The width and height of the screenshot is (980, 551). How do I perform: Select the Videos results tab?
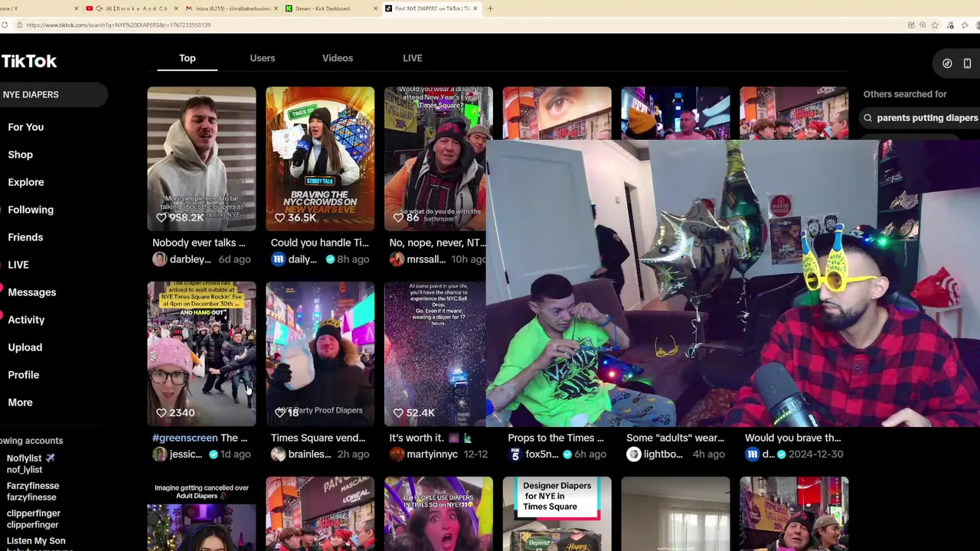coord(338,58)
